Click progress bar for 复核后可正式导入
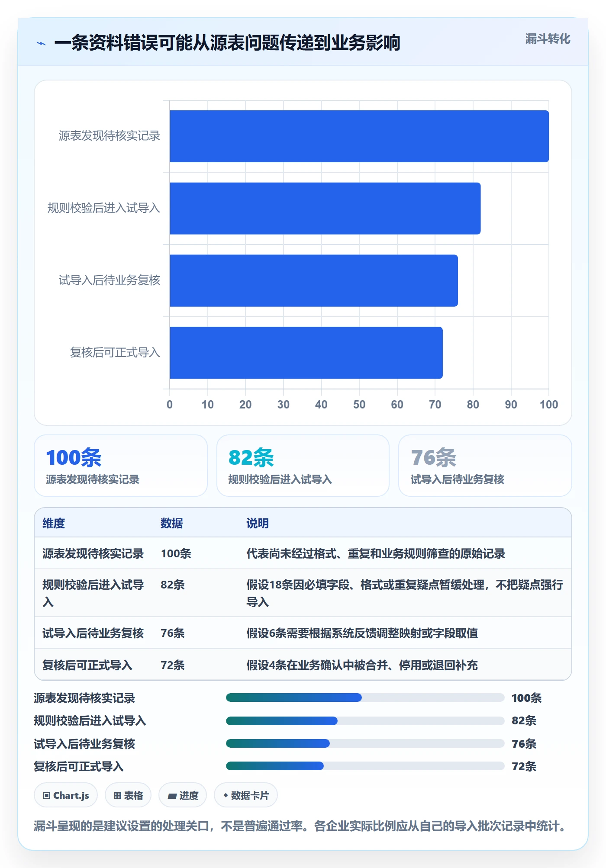The image size is (606, 868). 365,766
